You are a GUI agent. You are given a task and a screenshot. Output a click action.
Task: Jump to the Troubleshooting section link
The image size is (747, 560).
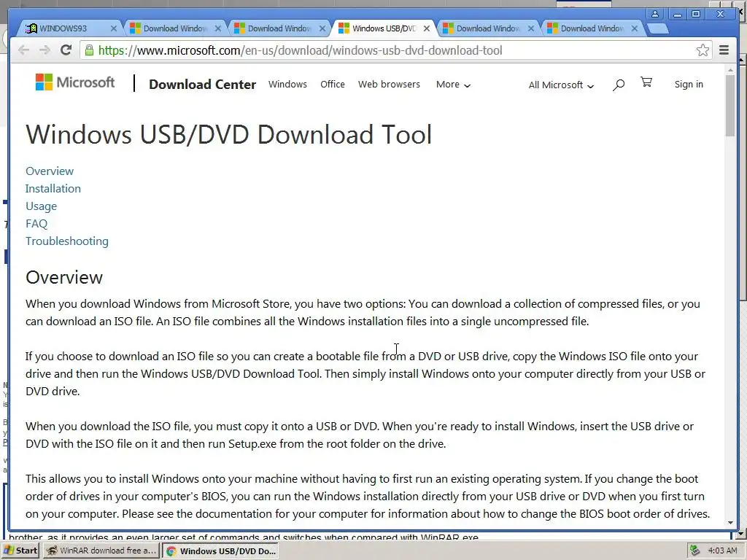pos(66,241)
